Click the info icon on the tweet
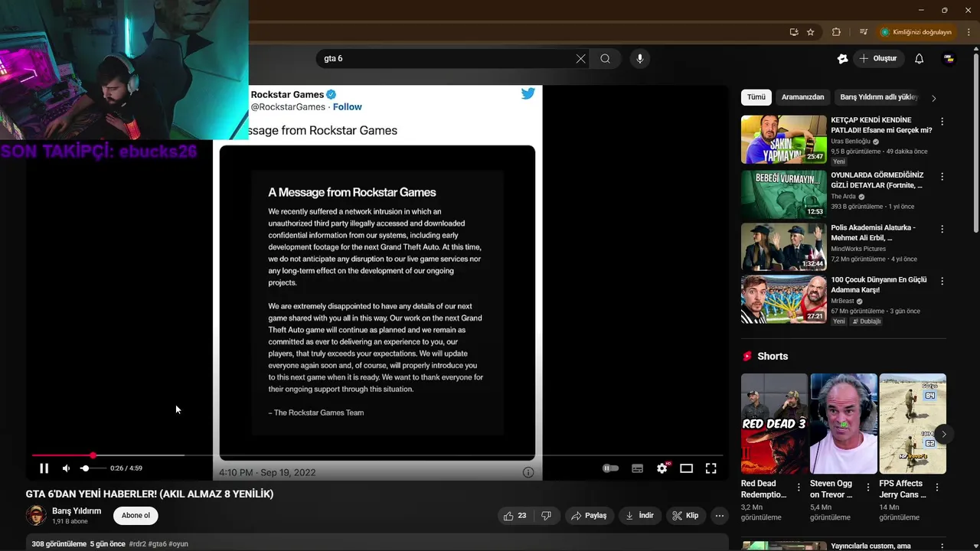This screenshot has height=551, width=980. pyautogui.click(x=528, y=472)
